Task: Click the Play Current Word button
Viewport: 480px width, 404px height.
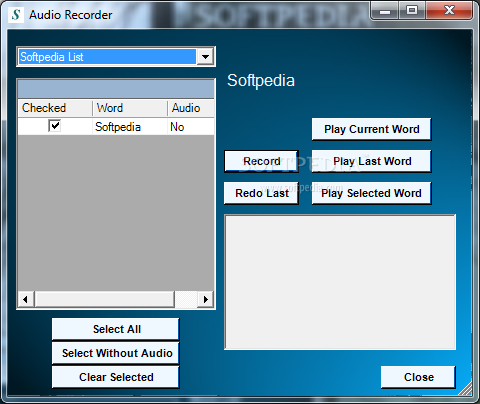Action: 371,129
